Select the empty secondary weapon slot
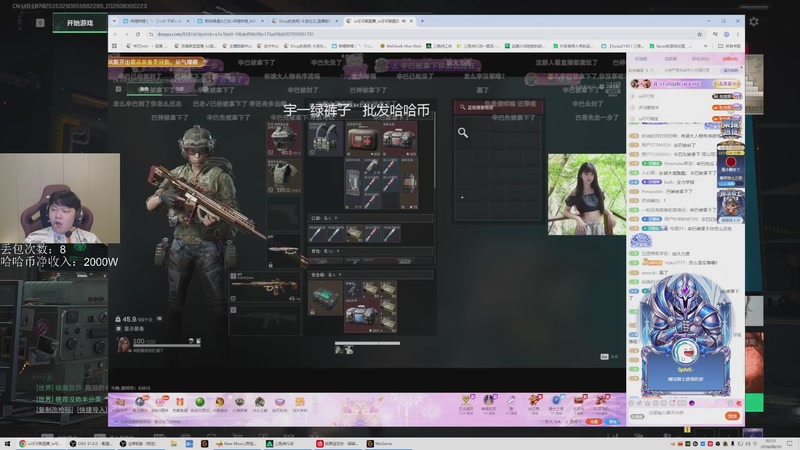The image size is (800, 450). 265,320
